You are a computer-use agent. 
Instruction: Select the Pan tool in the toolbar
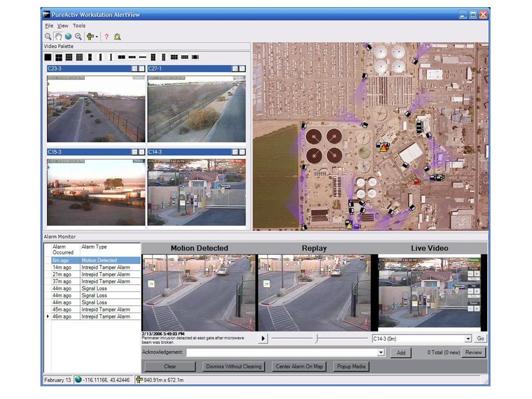click(59, 36)
